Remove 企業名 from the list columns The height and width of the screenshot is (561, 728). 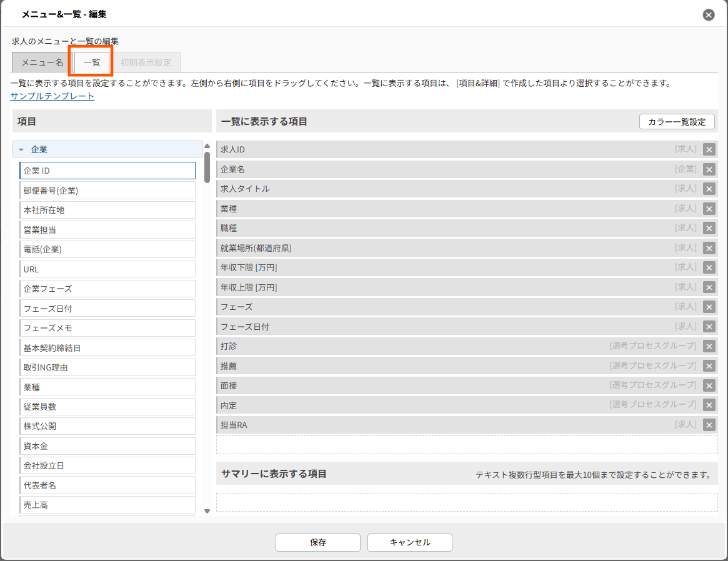click(x=709, y=169)
